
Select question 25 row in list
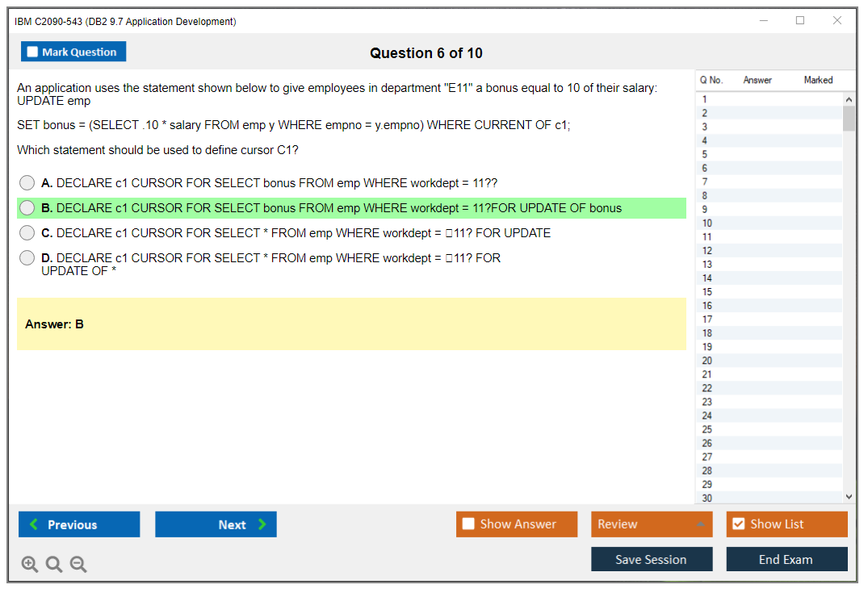click(x=707, y=429)
